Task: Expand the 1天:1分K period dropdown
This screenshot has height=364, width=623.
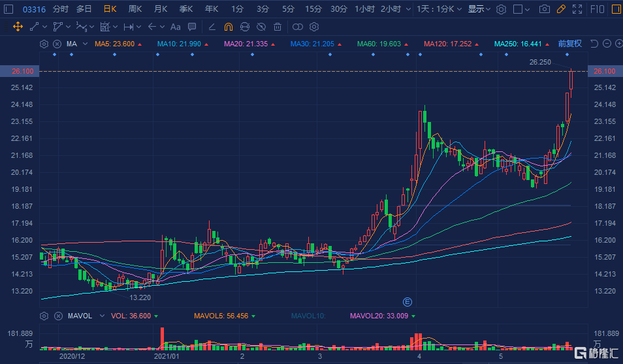Action: click(x=439, y=9)
